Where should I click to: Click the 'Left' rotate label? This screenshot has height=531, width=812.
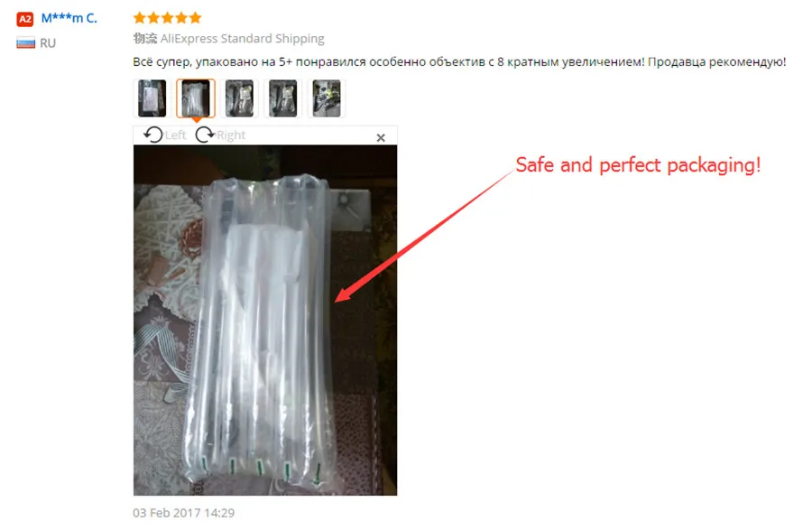tap(176, 135)
